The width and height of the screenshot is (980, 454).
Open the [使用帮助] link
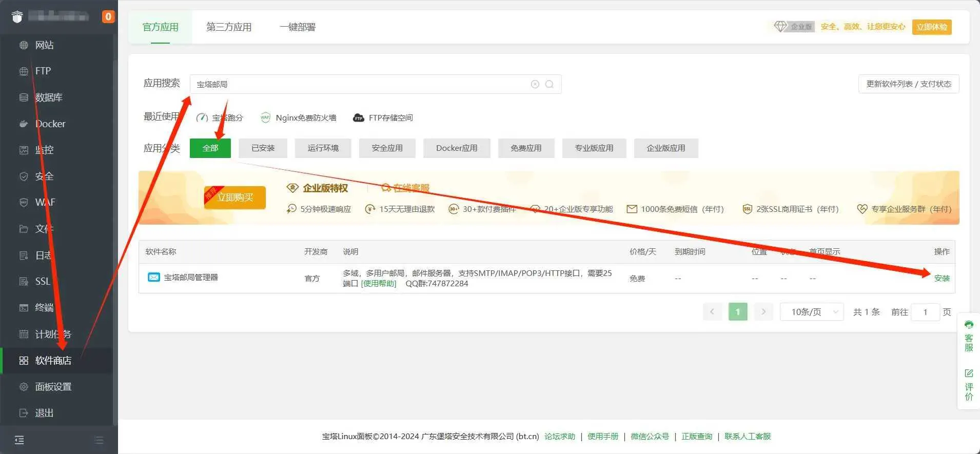pyautogui.click(x=379, y=283)
